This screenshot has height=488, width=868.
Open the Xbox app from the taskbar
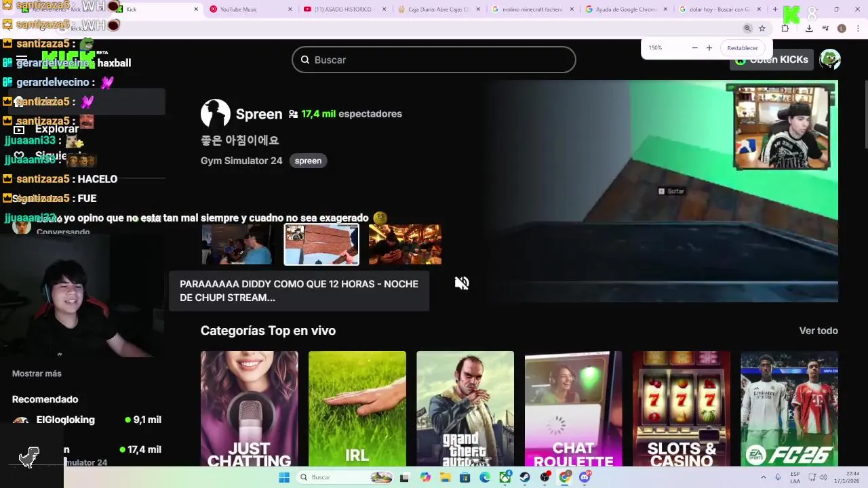(x=505, y=477)
